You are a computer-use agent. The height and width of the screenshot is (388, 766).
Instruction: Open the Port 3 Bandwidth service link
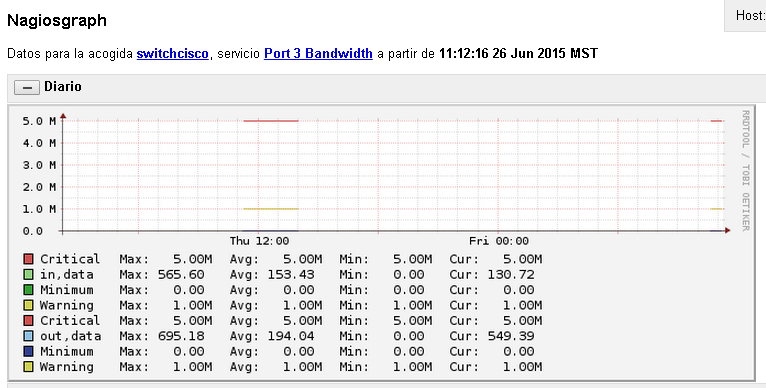tap(318, 53)
